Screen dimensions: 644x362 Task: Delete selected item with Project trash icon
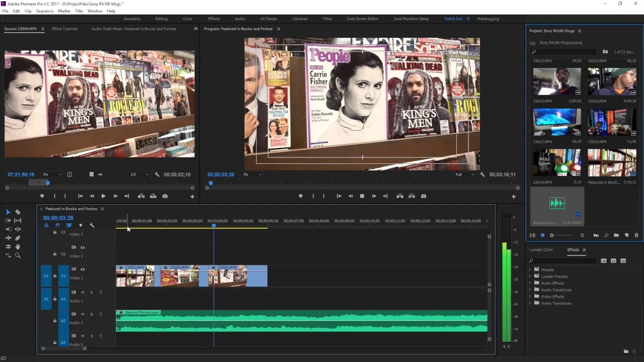pos(636,235)
